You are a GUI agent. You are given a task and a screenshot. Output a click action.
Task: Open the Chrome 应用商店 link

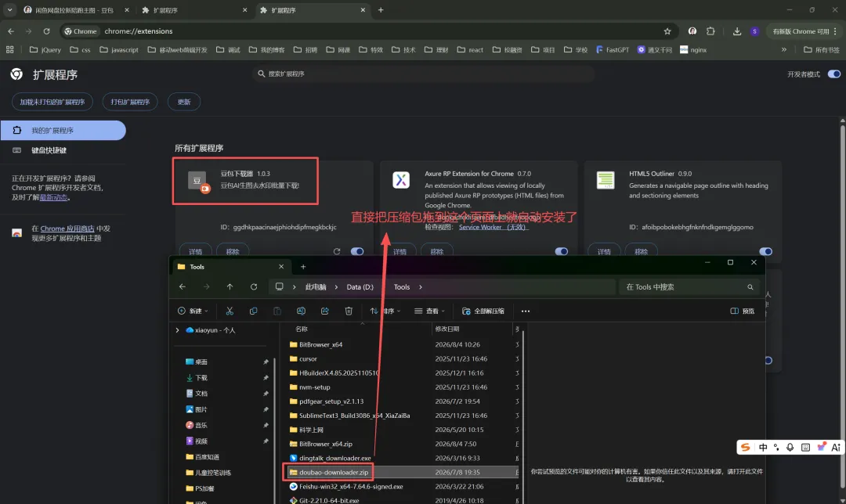[67, 229]
